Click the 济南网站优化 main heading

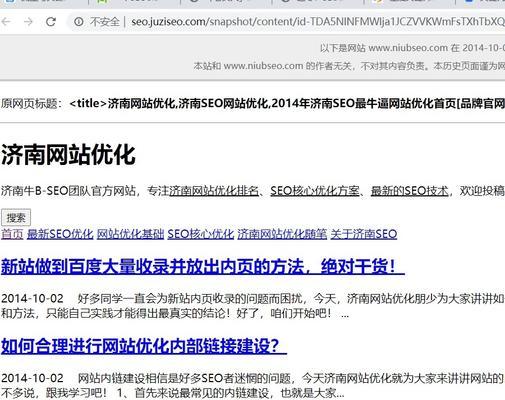tap(68, 155)
